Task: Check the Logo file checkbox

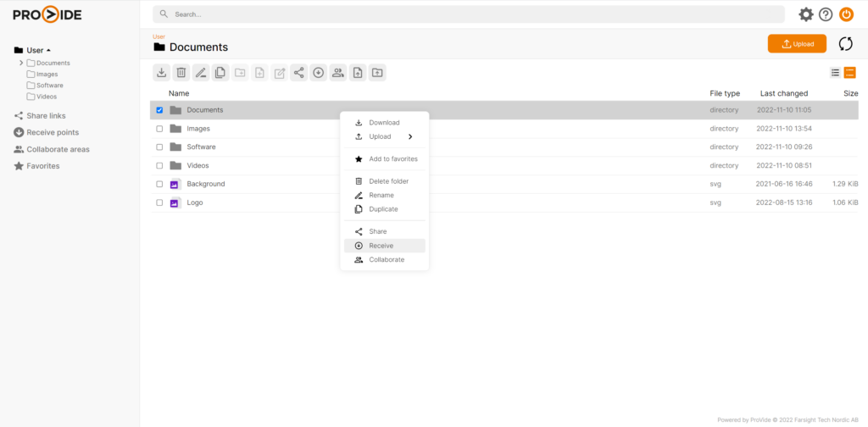Action: (159, 202)
